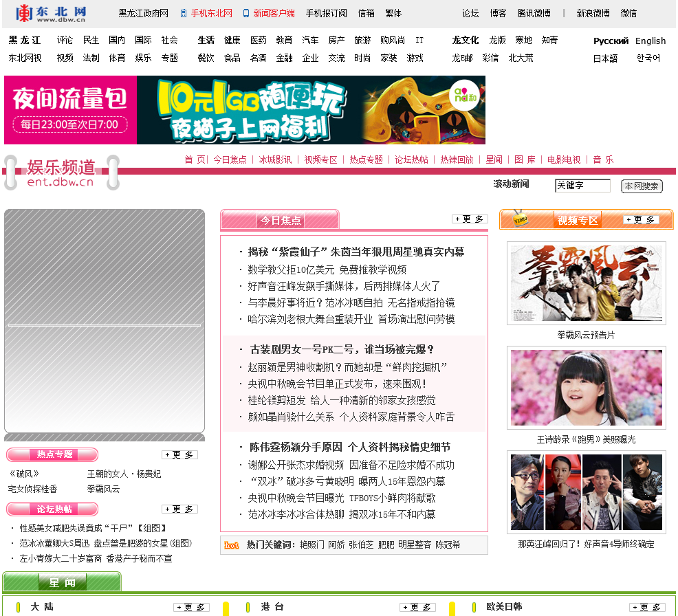Open 陈伟霆杨颖分手原因 headline
Image resolution: width=678 pixels, height=616 pixels.
coord(350,447)
